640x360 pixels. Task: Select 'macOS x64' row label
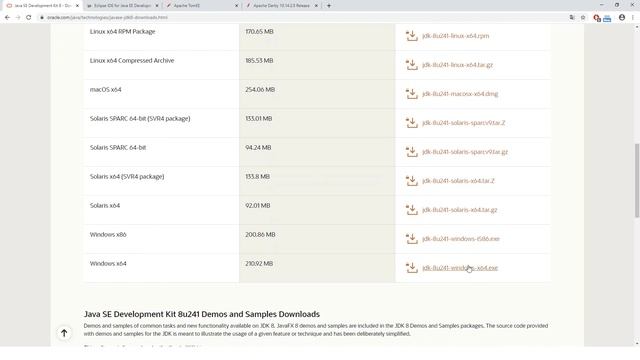(x=105, y=90)
